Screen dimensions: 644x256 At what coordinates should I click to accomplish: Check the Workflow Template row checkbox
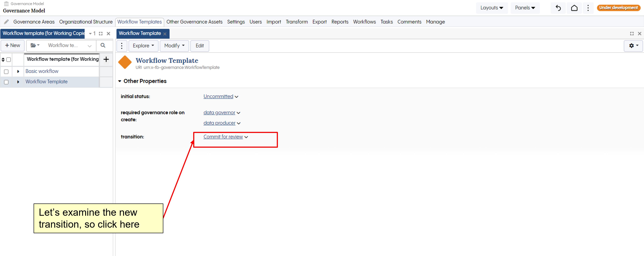[x=6, y=82]
